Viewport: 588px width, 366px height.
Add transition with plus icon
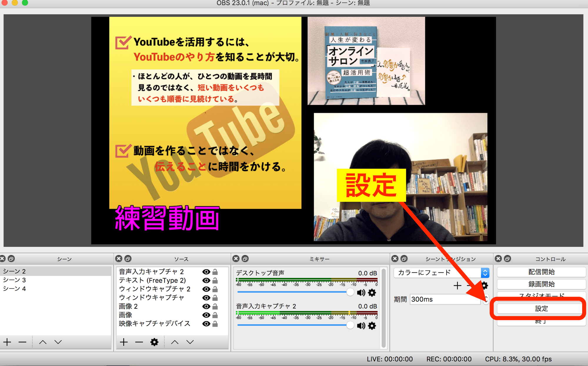[x=457, y=286]
